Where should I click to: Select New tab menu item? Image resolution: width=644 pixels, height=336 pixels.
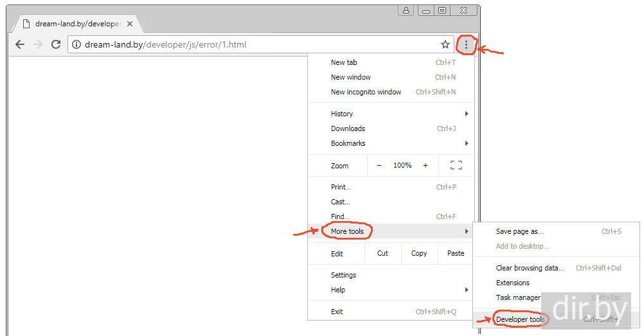click(x=391, y=62)
